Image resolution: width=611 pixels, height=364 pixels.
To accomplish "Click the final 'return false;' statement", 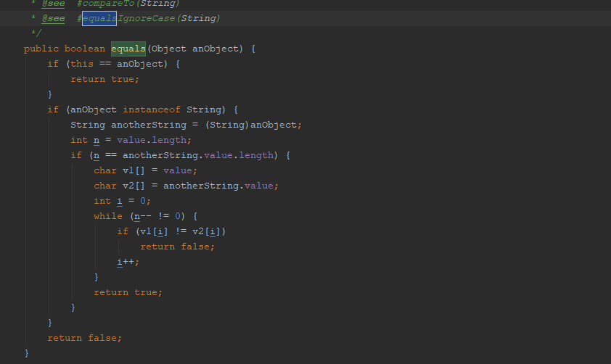I will (85, 338).
